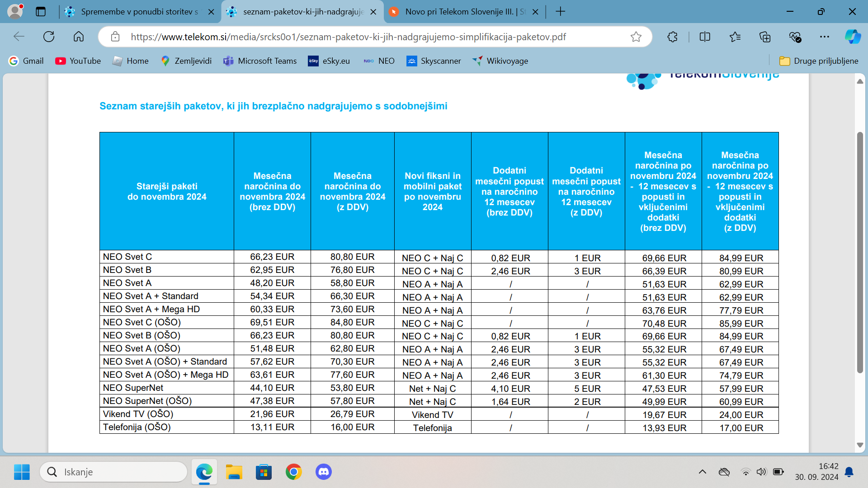Click 'Starejši paketi do novembra 2024' header
The image size is (868, 488).
pyautogui.click(x=167, y=192)
